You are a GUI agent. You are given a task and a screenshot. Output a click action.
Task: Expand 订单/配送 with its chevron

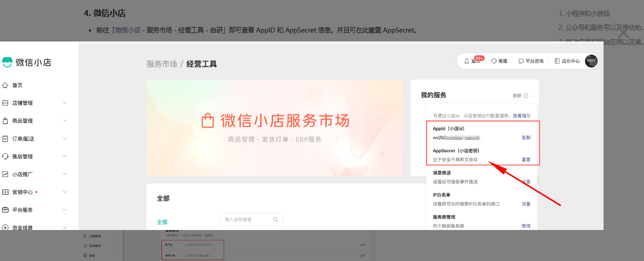click(64, 138)
